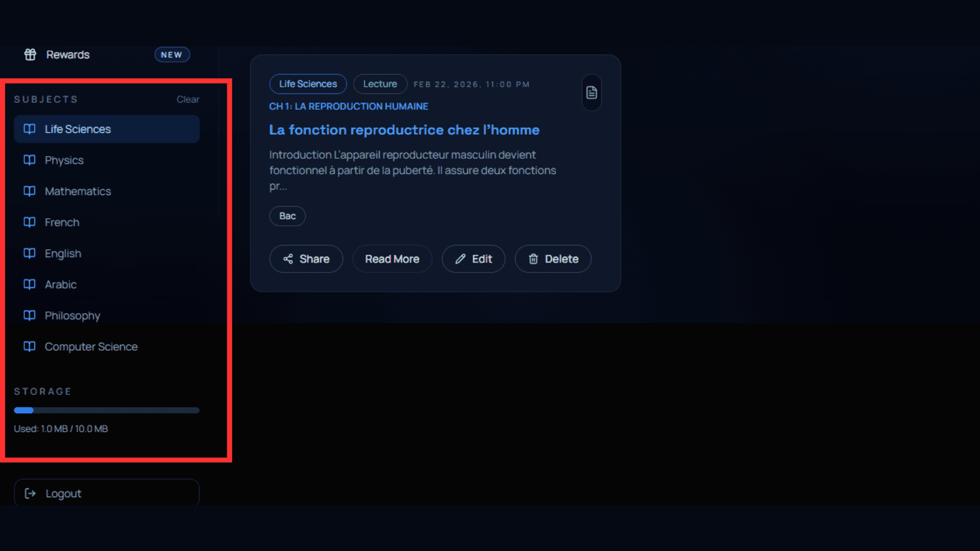Click Read More on the note

pos(392,259)
